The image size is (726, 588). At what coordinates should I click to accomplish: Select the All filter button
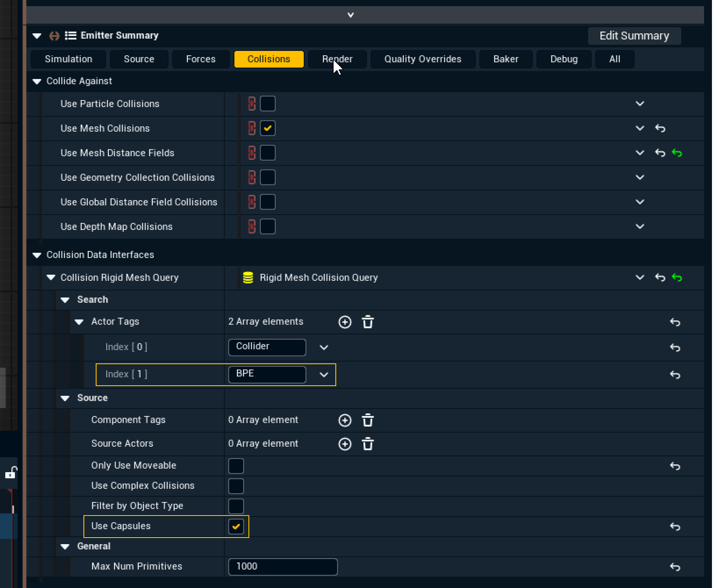coord(615,59)
